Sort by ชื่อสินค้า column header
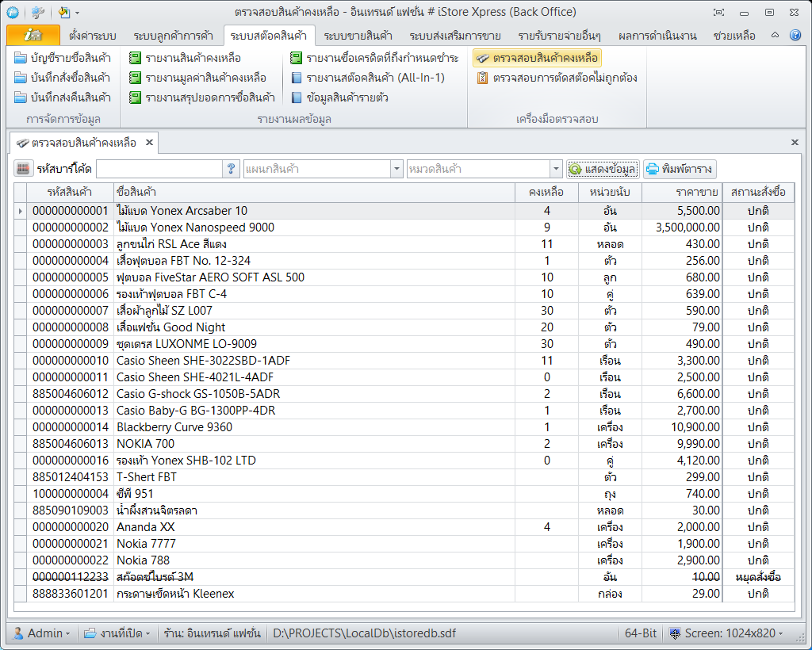Viewport: 812px width, 650px height. coord(314,192)
